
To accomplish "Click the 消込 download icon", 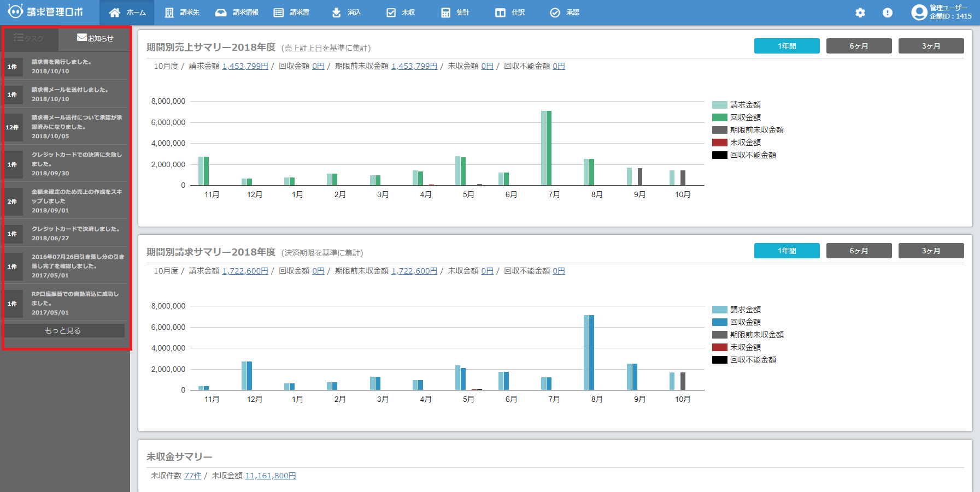I will (336, 13).
